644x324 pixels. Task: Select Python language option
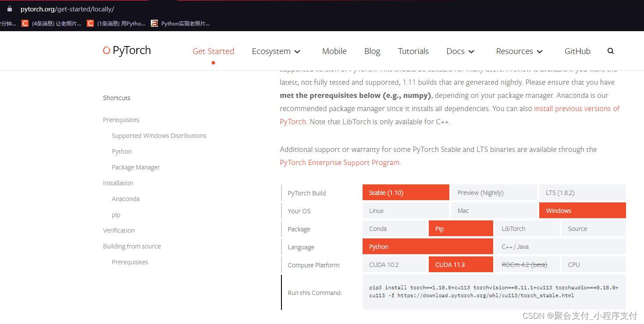pos(427,246)
